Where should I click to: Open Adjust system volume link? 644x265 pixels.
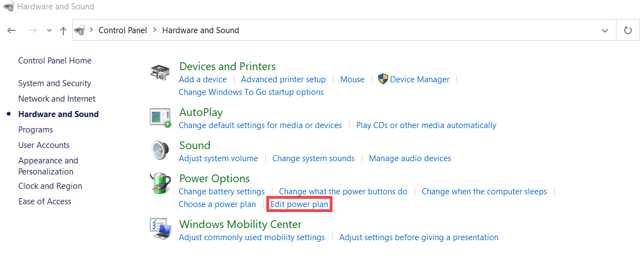(x=218, y=158)
